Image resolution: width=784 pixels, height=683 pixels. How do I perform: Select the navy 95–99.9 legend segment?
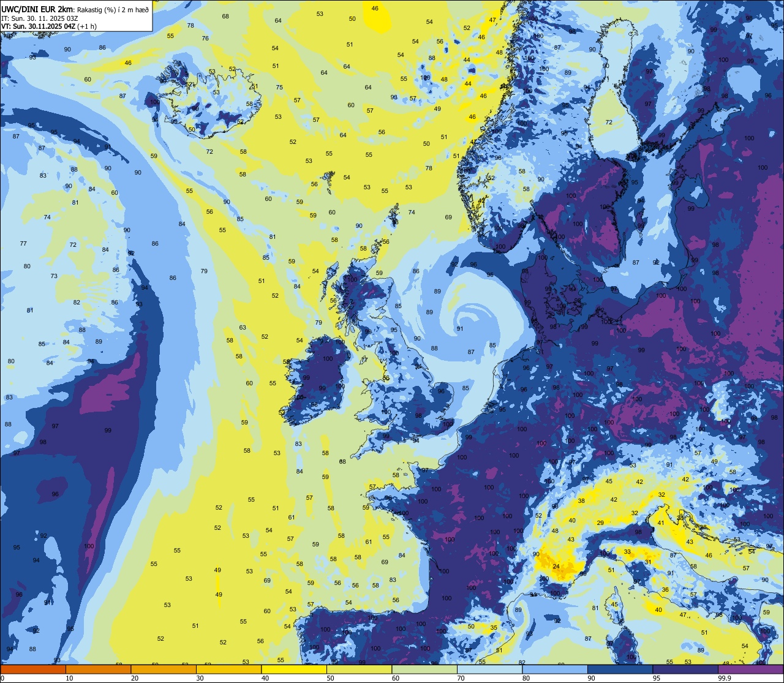[686, 669]
